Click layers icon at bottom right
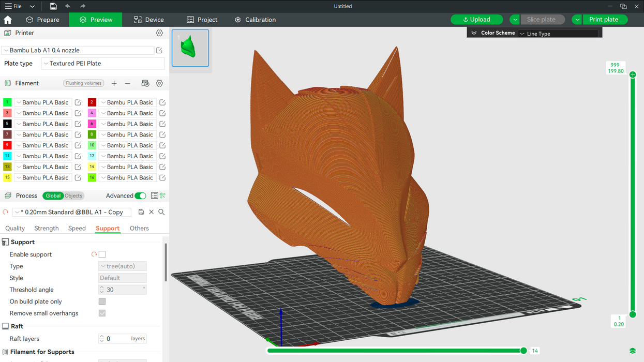 click(x=633, y=351)
